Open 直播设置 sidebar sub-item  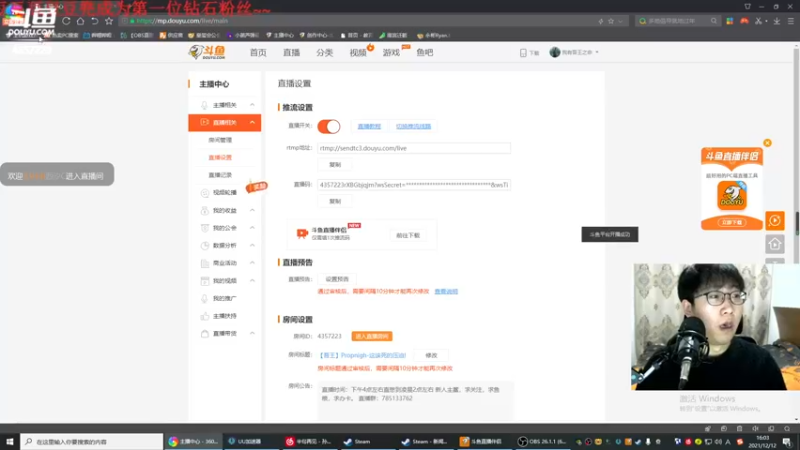(x=220, y=158)
